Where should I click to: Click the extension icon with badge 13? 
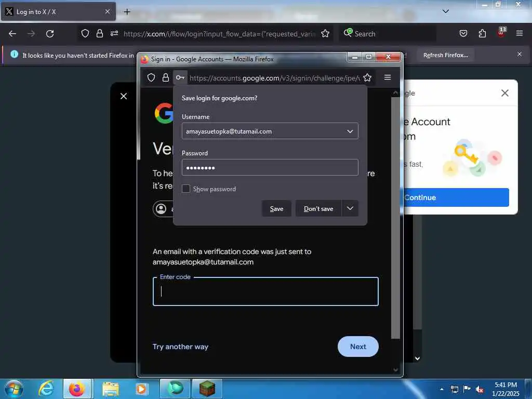[501, 33]
